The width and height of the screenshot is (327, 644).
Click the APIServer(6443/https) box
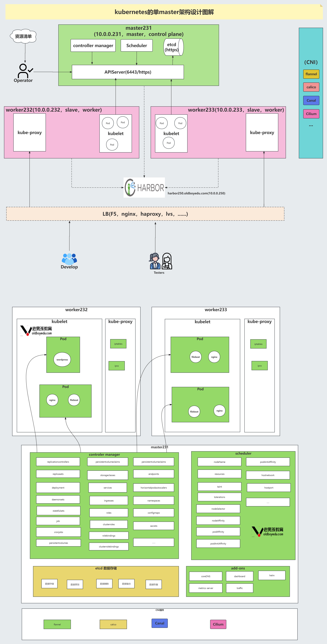[128, 72]
